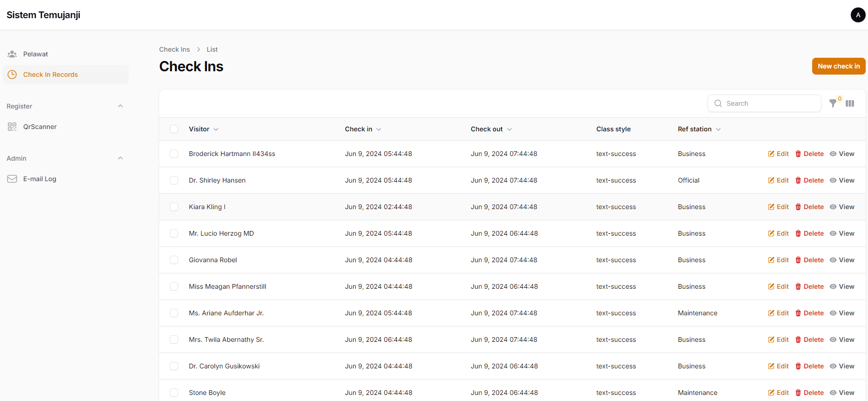Image resolution: width=868 pixels, height=401 pixels.
Task: View the Miss Meagan Pfannerstill record
Action: click(x=842, y=286)
